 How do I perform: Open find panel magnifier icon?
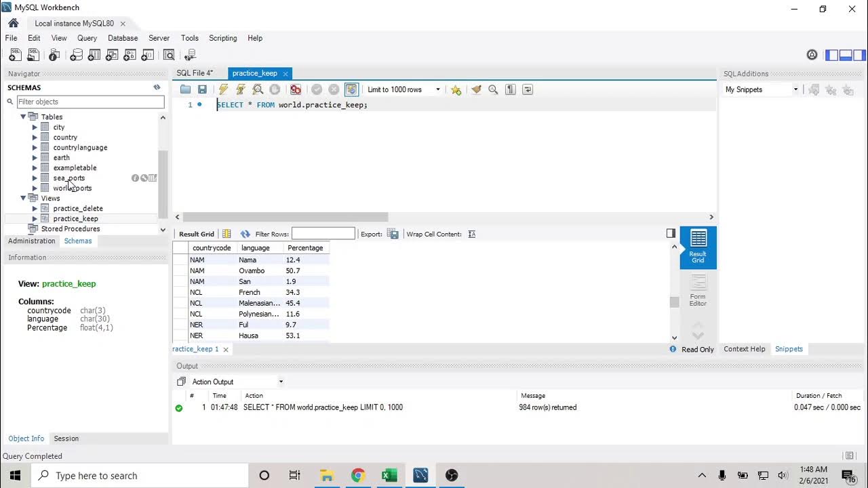(x=493, y=89)
